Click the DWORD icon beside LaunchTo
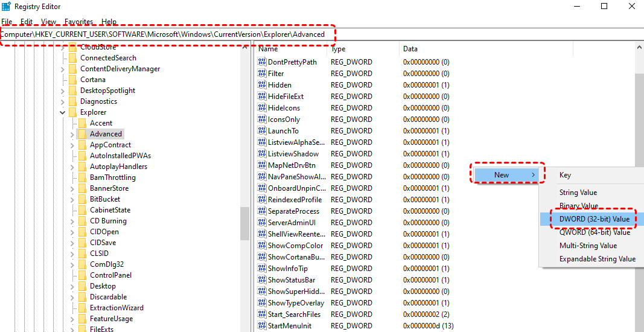 coord(262,131)
